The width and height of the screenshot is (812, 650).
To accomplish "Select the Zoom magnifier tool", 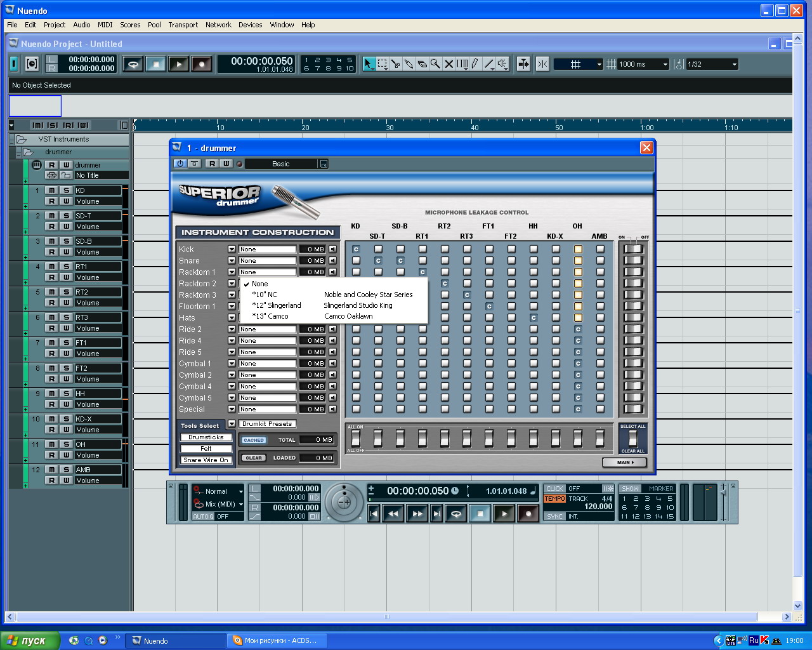I will coord(436,64).
